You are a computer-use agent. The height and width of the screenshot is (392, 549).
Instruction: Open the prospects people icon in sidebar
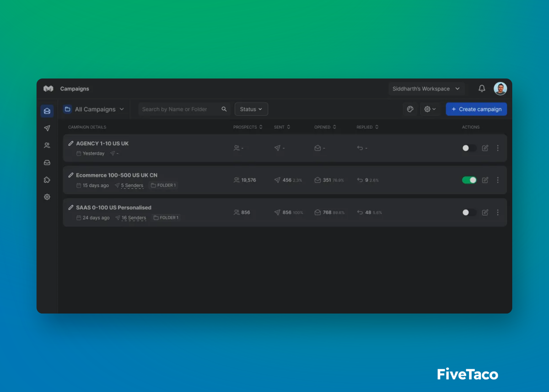pyautogui.click(x=47, y=145)
